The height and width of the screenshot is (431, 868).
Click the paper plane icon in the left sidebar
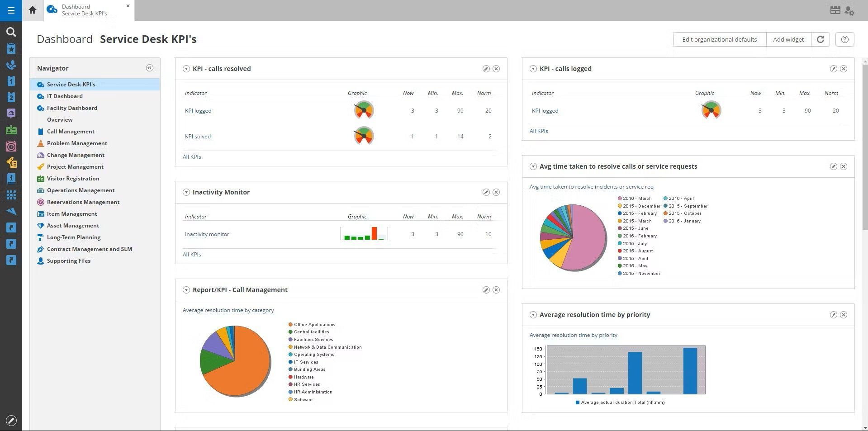[11, 211]
